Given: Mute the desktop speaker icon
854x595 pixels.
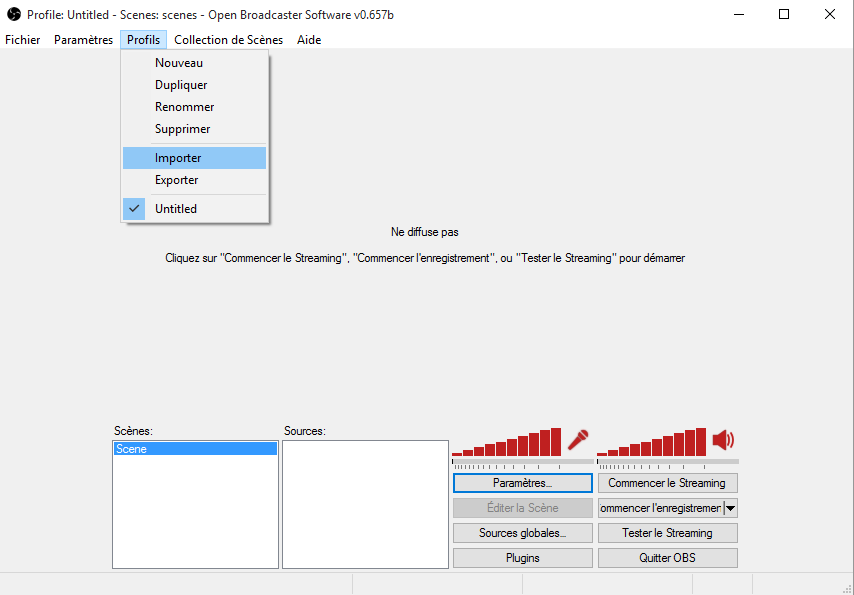Looking at the screenshot, I should [x=723, y=440].
